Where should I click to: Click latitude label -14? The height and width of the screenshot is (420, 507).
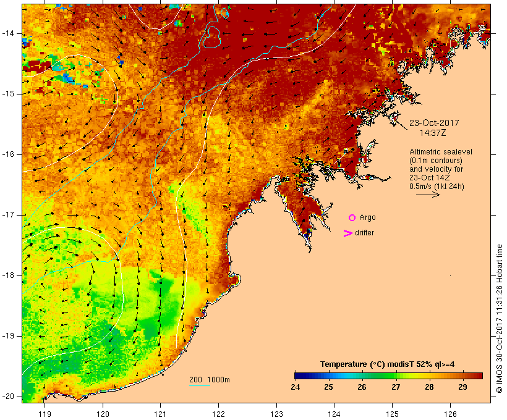[8, 33]
